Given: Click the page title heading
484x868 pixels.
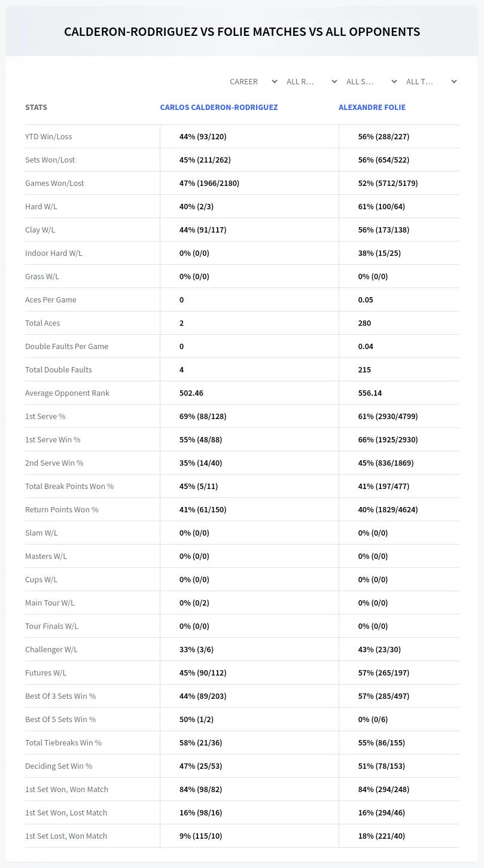Looking at the screenshot, I should pyautogui.click(x=242, y=32).
